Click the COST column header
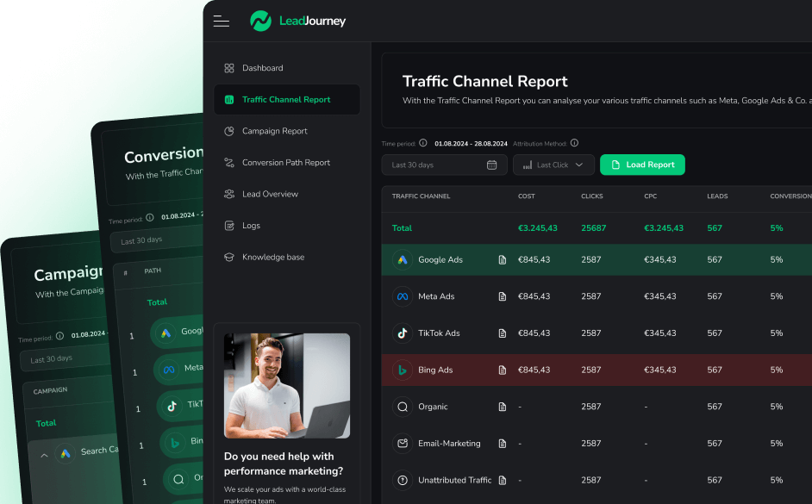The height and width of the screenshot is (504, 812). click(x=527, y=196)
